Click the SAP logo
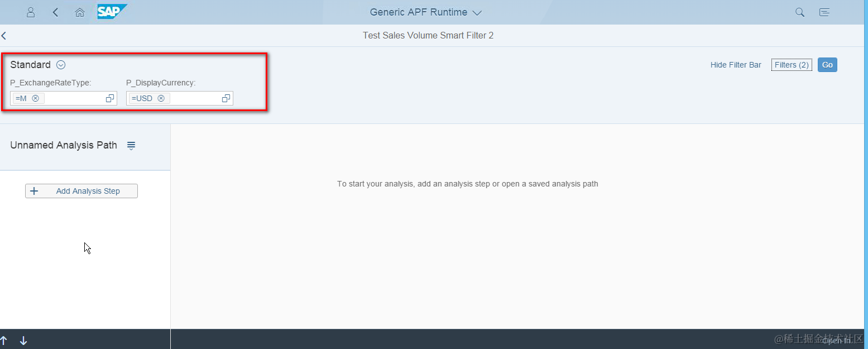 [x=112, y=12]
